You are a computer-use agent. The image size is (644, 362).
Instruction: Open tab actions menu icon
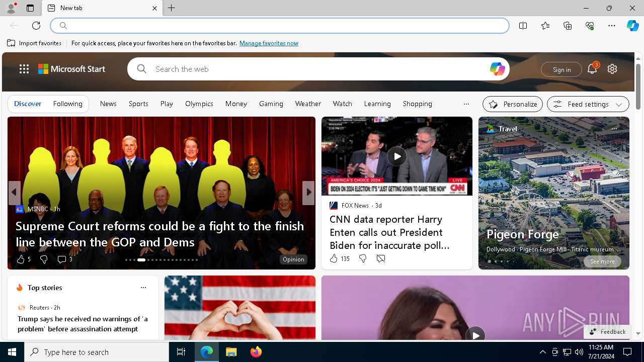[30, 8]
